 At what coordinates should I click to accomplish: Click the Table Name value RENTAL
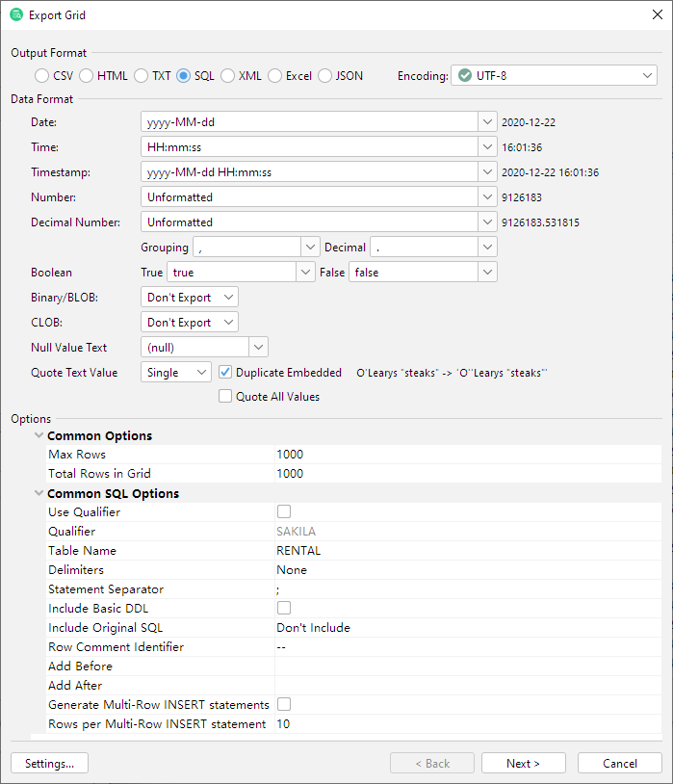coord(298,550)
